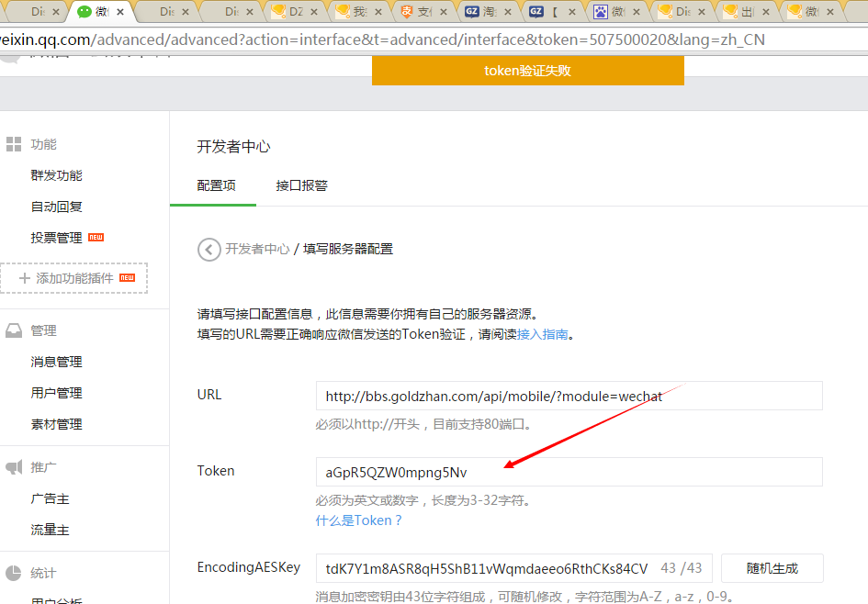
Task: Click the 功能 grid icon in sidebar
Action: 14,144
